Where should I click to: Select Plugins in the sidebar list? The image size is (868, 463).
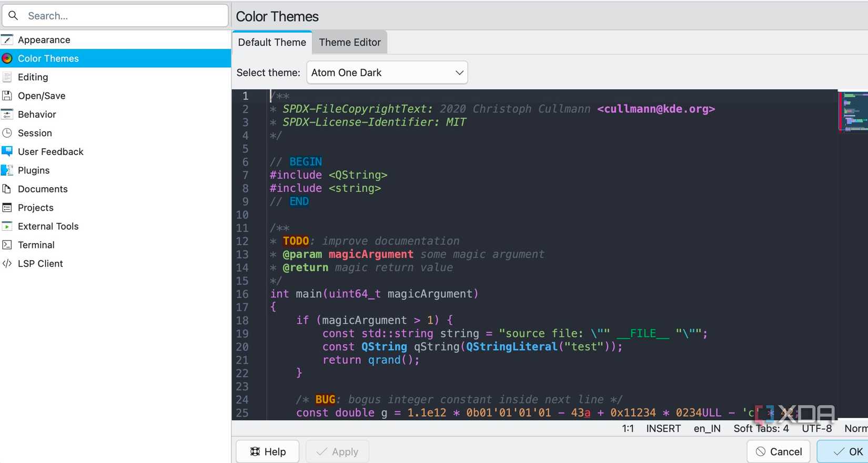116,170
